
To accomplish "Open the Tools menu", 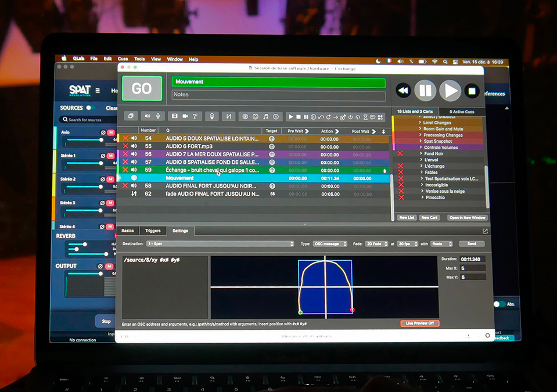I will (x=139, y=59).
